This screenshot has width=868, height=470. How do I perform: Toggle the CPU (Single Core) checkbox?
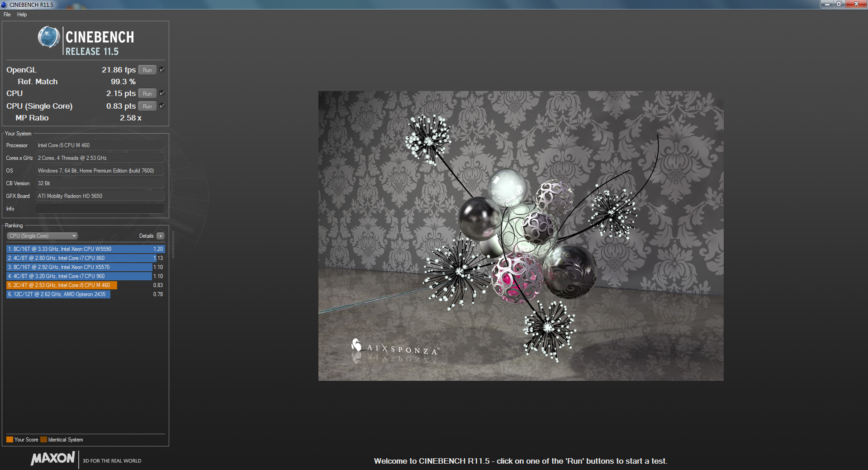pos(162,106)
